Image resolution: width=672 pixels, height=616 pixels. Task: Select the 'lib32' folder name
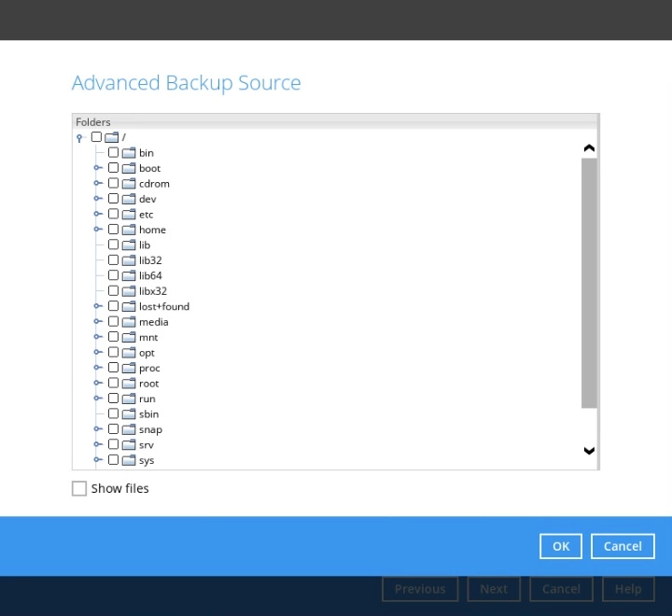tap(150, 260)
